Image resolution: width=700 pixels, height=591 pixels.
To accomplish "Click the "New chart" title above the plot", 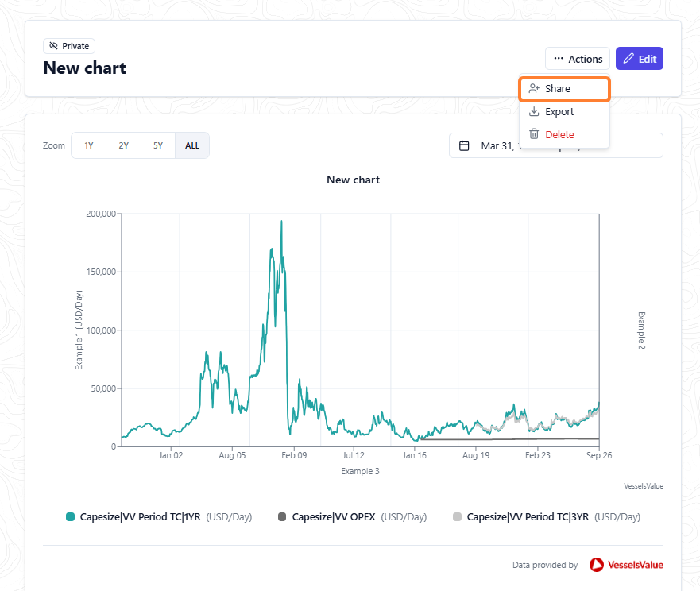I will pos(353,180).
